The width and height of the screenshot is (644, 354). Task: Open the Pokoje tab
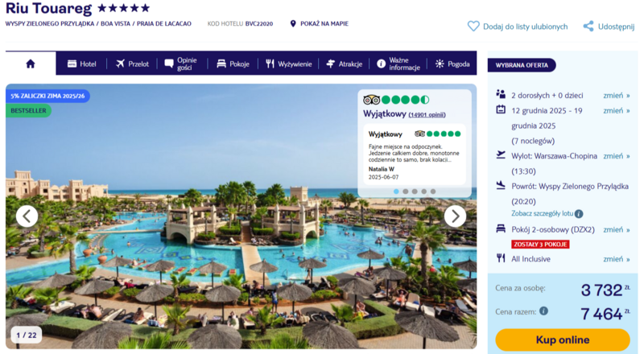pos(233,64)
